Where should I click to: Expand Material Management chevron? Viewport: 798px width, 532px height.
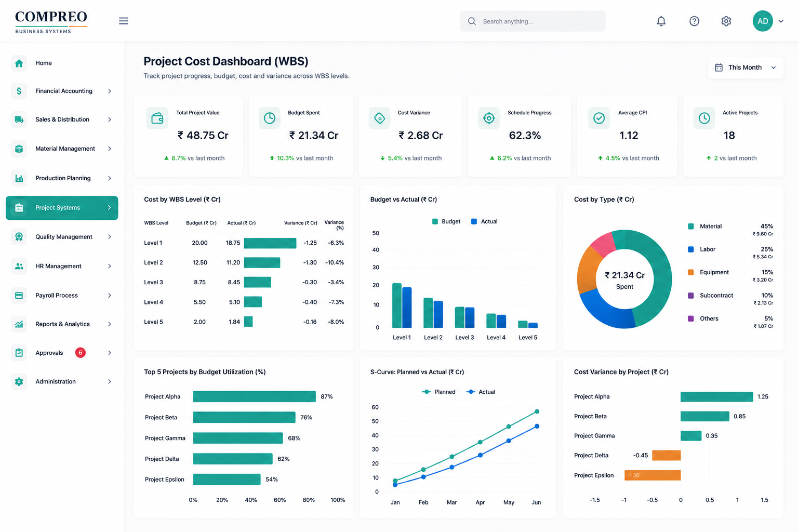110,149
